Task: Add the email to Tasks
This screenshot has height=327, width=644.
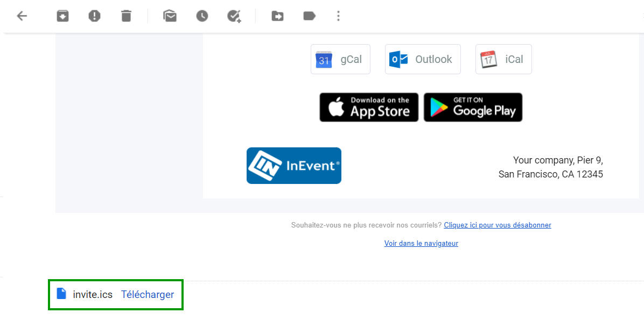Action: click(234, 16)
